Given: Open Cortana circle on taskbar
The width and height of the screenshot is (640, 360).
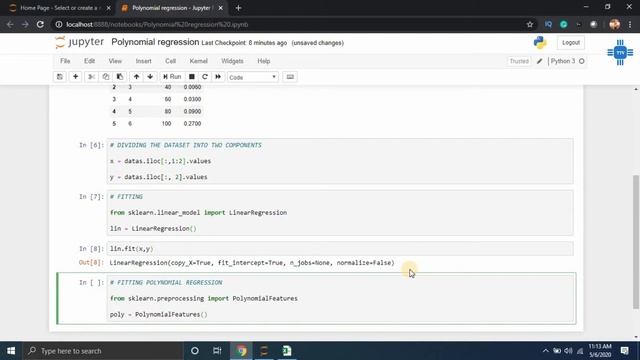Looking at the screenshot, I should (195, 351).
